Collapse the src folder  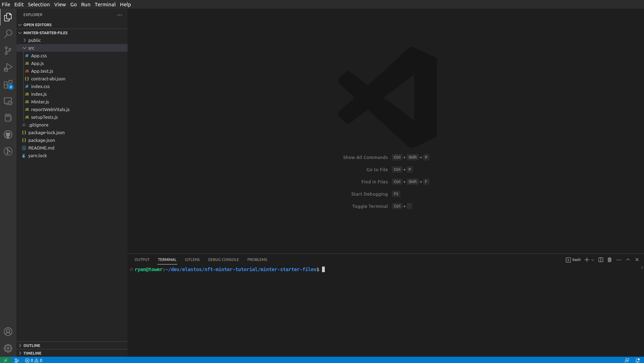coord(31,48)
